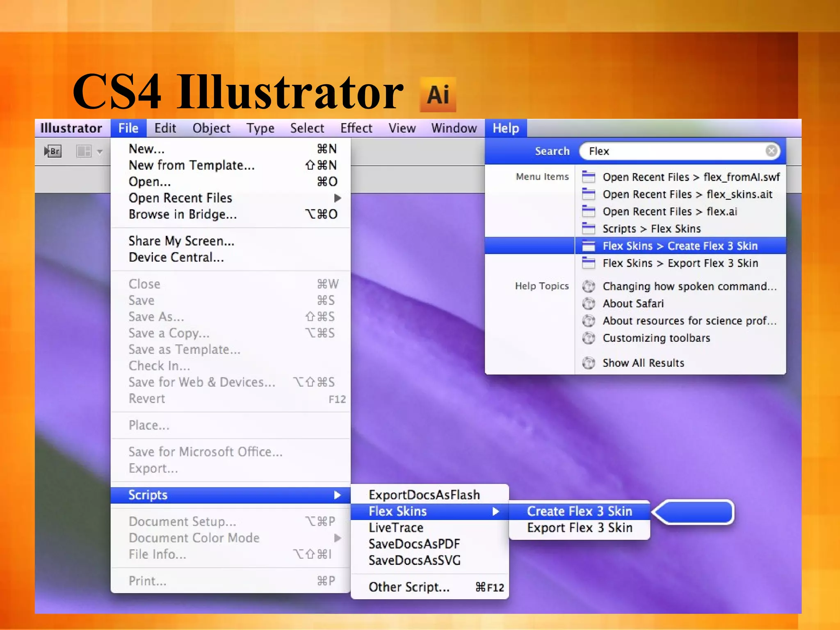
Task: Open result Scripts > Flex Skins
Action: click(x=681, y=228)
